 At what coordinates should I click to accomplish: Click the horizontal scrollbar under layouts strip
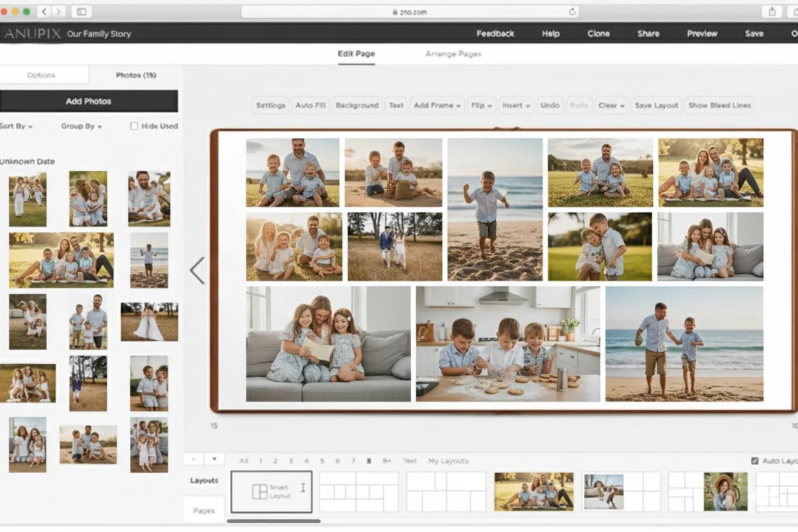[x=274, y=520]
